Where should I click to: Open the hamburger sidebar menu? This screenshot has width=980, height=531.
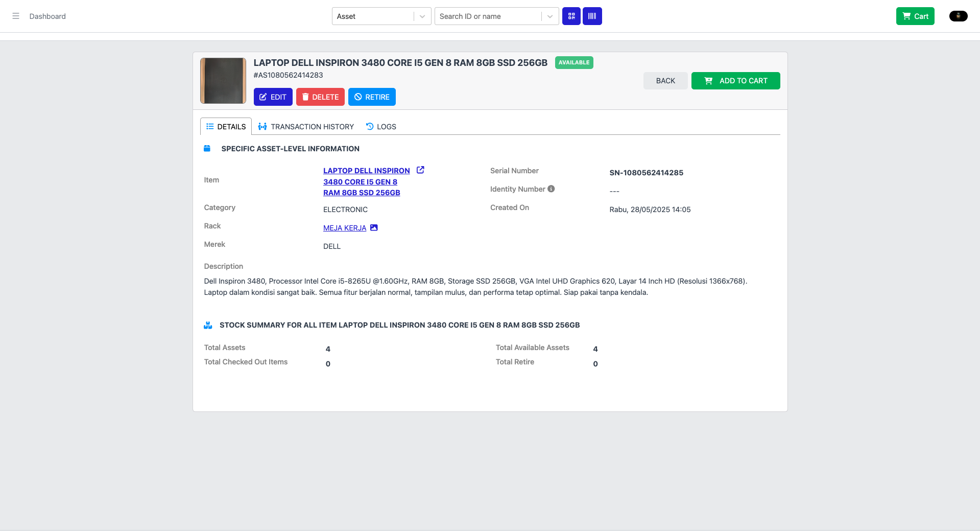click(x=16, y=16)
